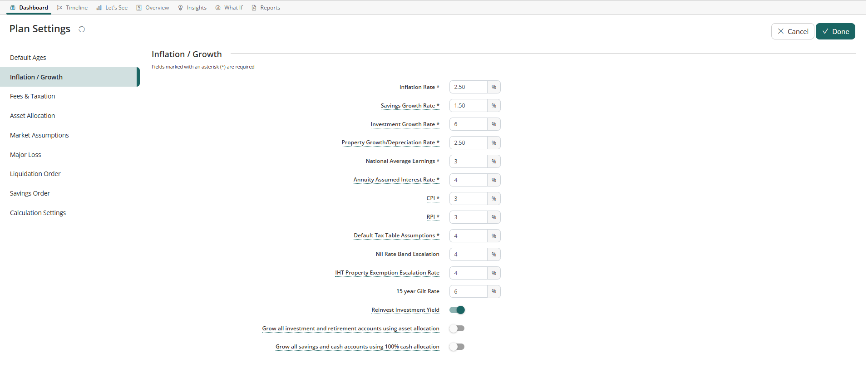868x378 pixels.
Task: Click the 15 year Gilt Rate field
Action: click(468, 291)
